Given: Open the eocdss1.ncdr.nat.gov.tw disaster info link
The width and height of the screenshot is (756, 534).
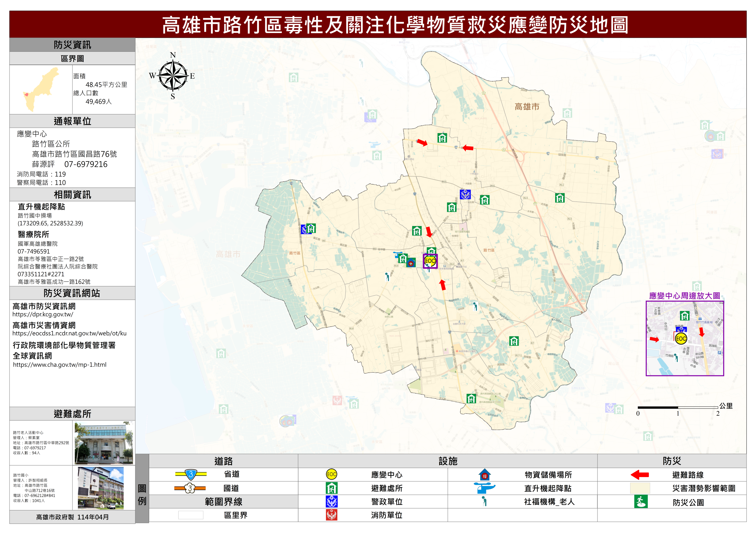Looking at the screenshot, I should pyautogui.click(x=69, y=333).
